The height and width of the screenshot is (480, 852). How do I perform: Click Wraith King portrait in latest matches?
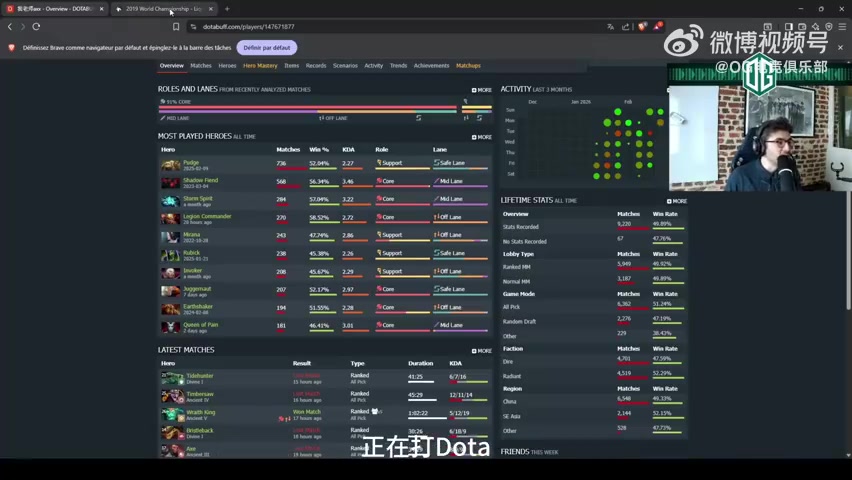coord(172,414)
